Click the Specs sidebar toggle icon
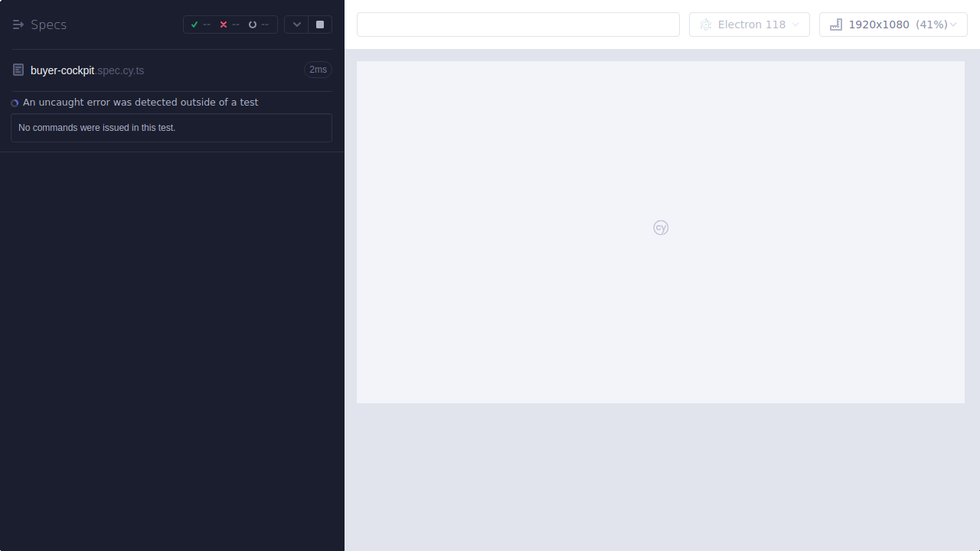 tap(18, 24)
